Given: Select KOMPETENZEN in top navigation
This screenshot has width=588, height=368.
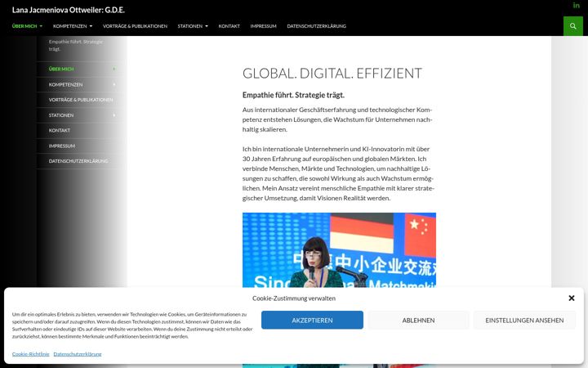Looking at the screenshot, I should click(x=69, y=26).
